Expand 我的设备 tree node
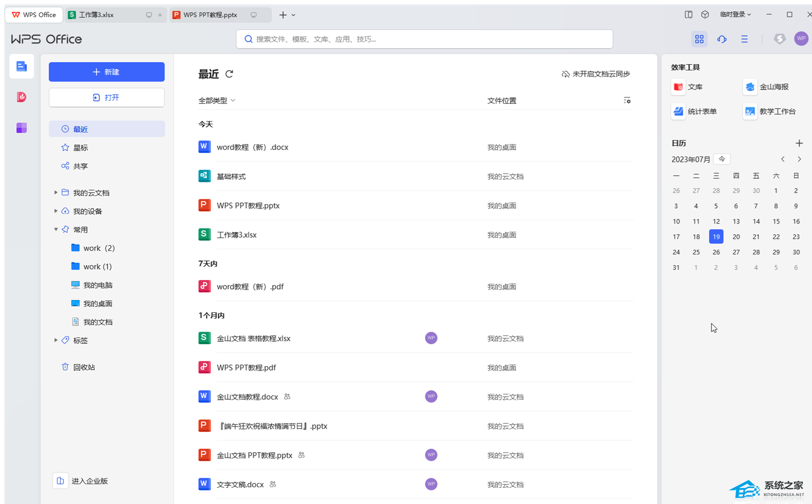Image resolution: width=812 pixels, height=504 pixels. pyautogui.click(x=56, y=211)
